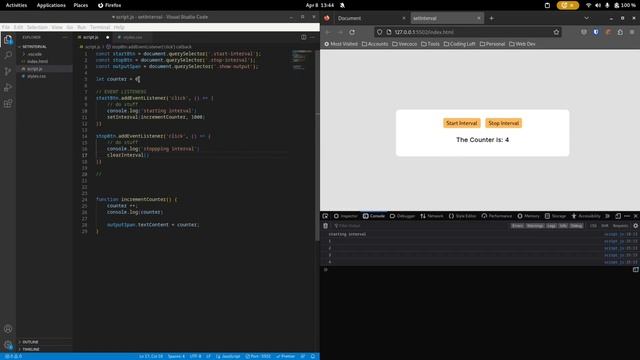
Task: Open the Search view in VS Code
Action: 8,55
